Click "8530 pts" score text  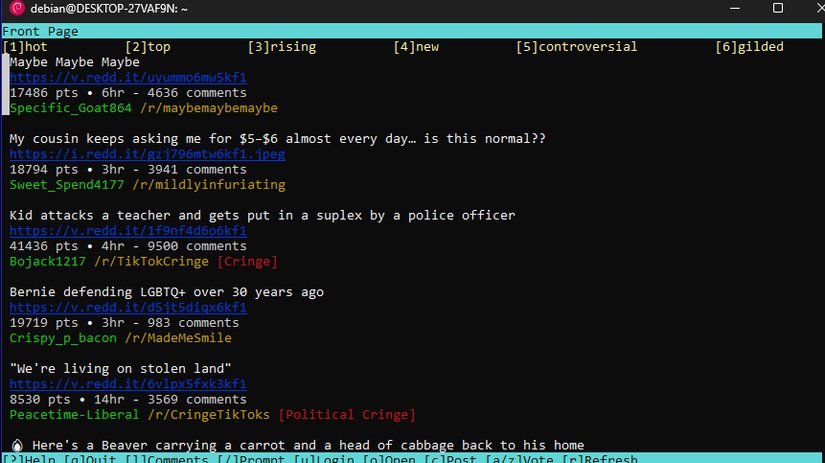pos(40,399)
